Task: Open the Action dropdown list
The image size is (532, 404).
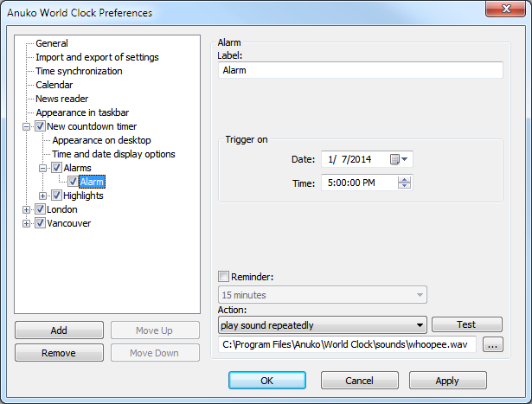Action: click(x=420, y=325)
